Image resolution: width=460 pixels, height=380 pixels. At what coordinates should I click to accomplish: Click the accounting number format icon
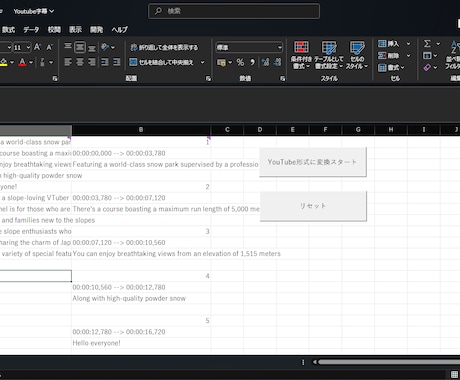[221, 62]
